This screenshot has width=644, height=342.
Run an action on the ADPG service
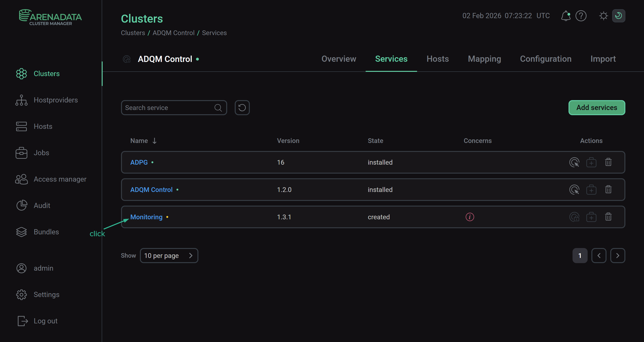(x=574, y=162)
